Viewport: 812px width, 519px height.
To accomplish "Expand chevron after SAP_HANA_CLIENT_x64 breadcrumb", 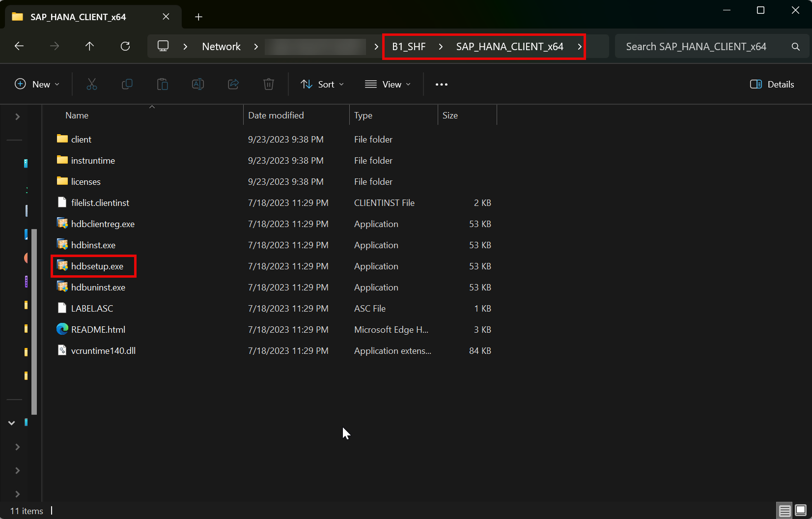I will click(580, 47).
